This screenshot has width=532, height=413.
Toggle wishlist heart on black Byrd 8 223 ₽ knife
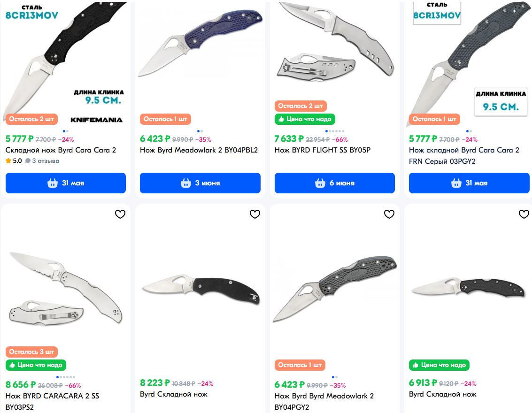point(255,214)
